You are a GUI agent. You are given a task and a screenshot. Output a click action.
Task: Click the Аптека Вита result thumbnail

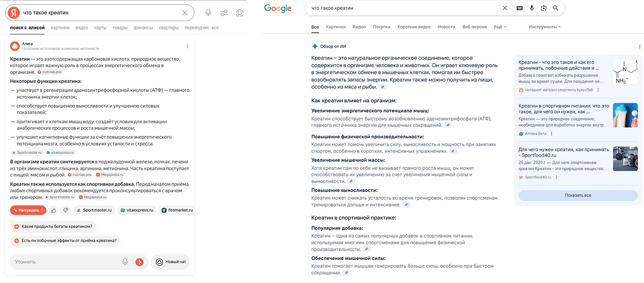click(x=625, y=115)
